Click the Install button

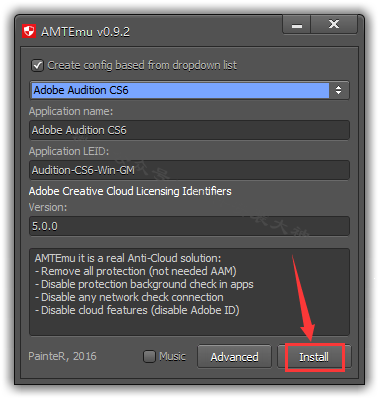314,357
